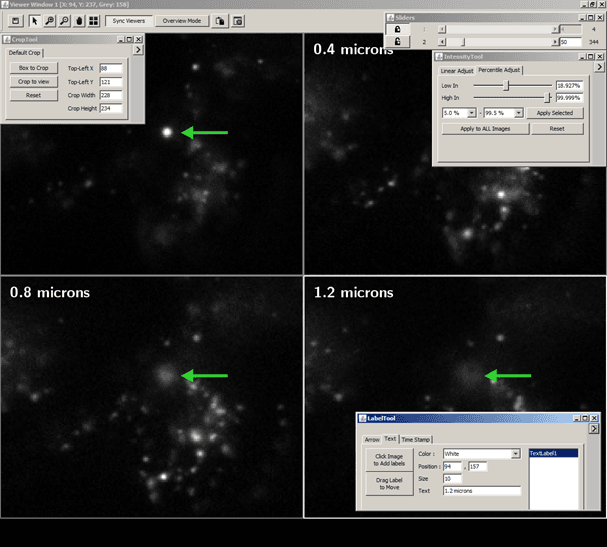The image size is (607, 547).
Task: Click right arrow of slider 2
Action: coord(555,42)
